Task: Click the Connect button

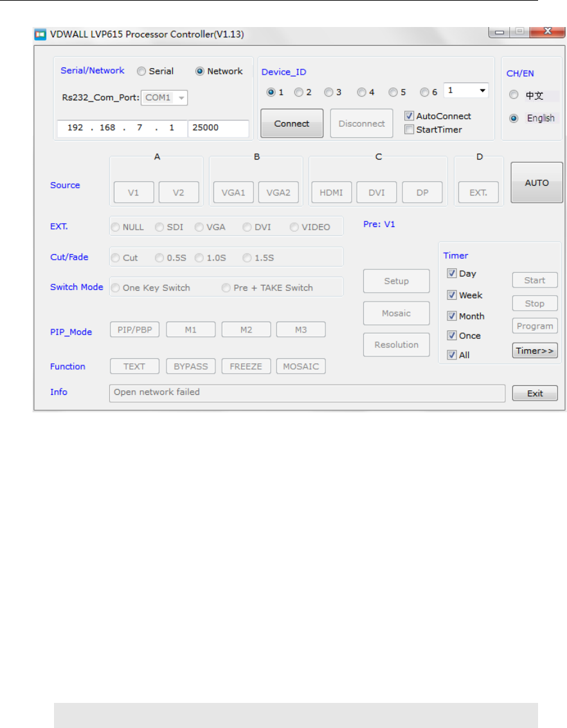Action: 292,123
